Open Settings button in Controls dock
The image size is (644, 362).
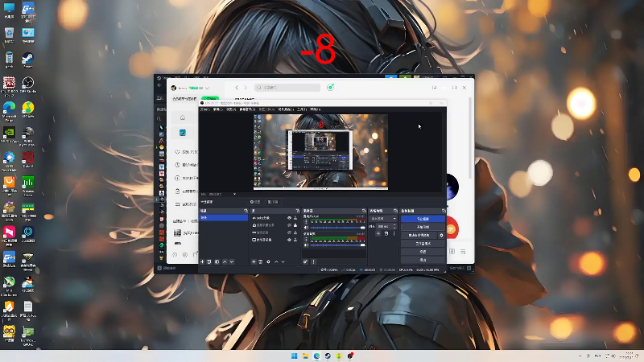(x=423, y=252)
